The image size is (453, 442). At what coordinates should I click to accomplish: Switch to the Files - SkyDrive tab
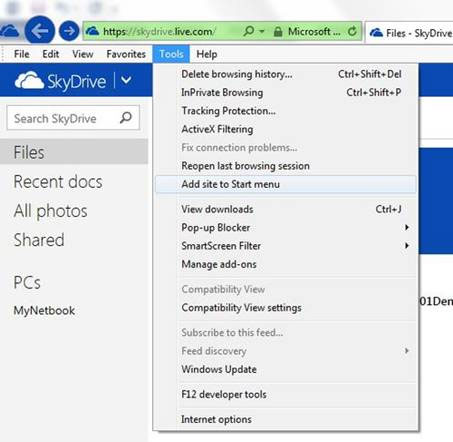[x=409, y=33]
